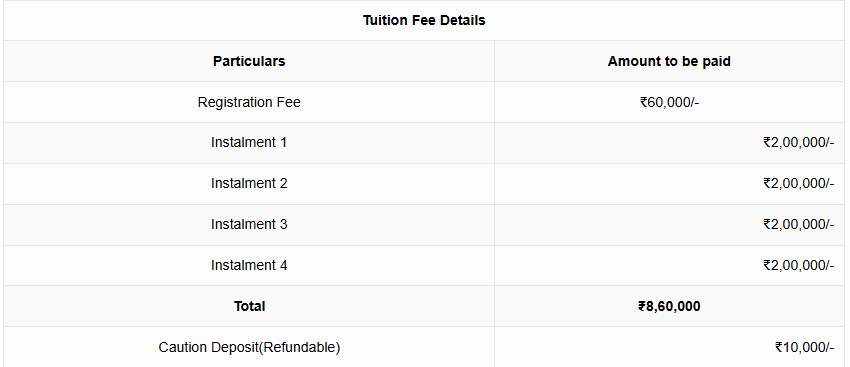The width and height of the screenshot is (850, 367).
Task: Select the Instalment 3 label
Action: click(249, 224)
